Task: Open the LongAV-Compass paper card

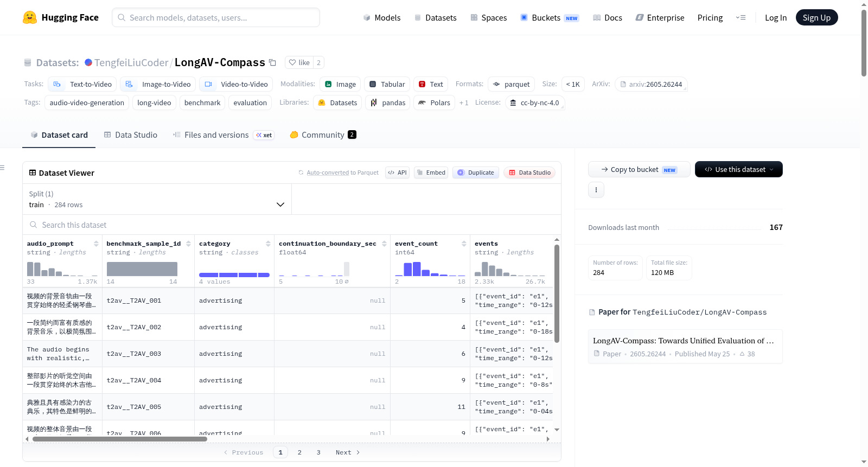Action: pyautogui.click(x=685, y=347)
